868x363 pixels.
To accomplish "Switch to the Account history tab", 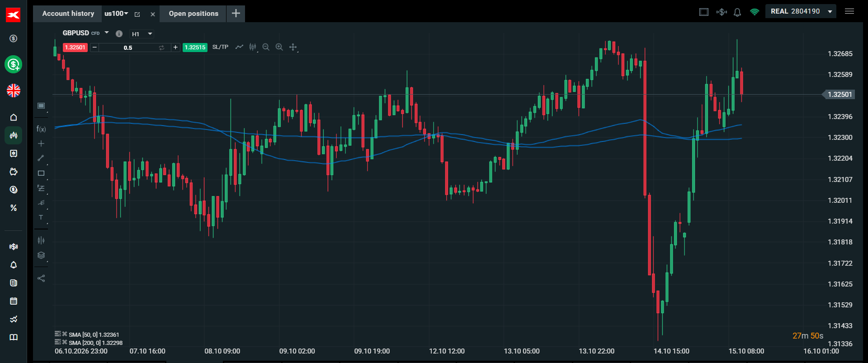I will coord(68,14).
